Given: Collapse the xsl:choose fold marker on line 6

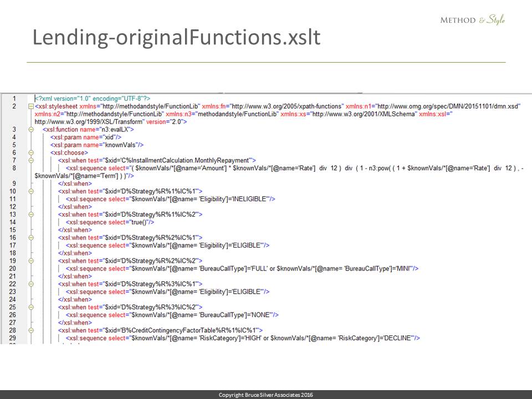Looking at the screenshot, I should click(x=30, y=152).
